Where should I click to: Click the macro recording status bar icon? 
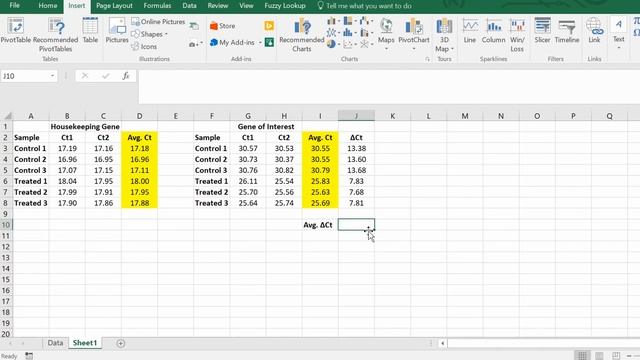(29, 356)
